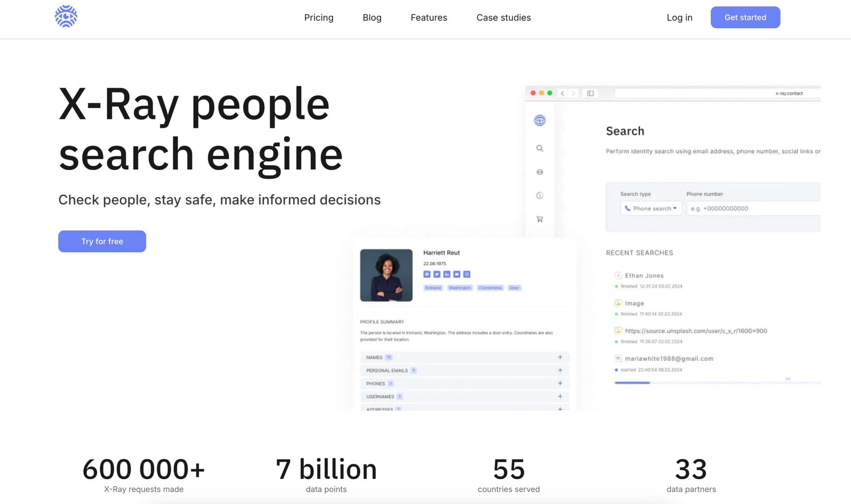The height and width of the screenshot is (504, 851).
Task: Go to Case studies page
Action: point(504,18)
